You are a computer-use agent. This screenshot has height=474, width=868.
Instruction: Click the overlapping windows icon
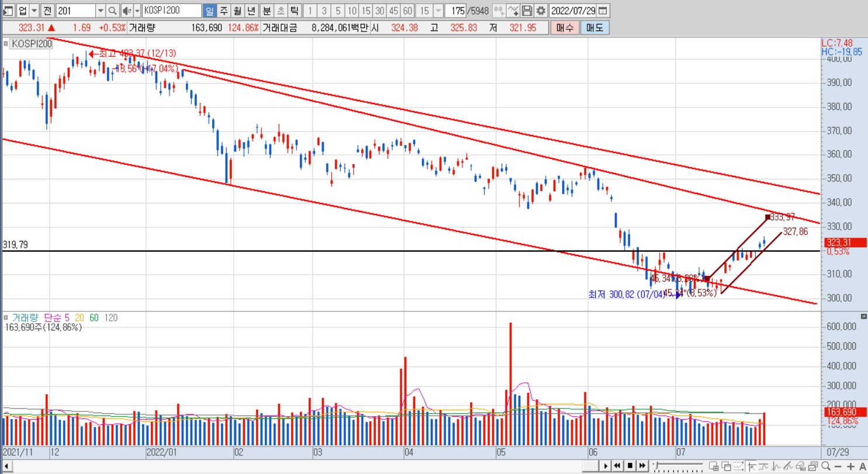727,466
